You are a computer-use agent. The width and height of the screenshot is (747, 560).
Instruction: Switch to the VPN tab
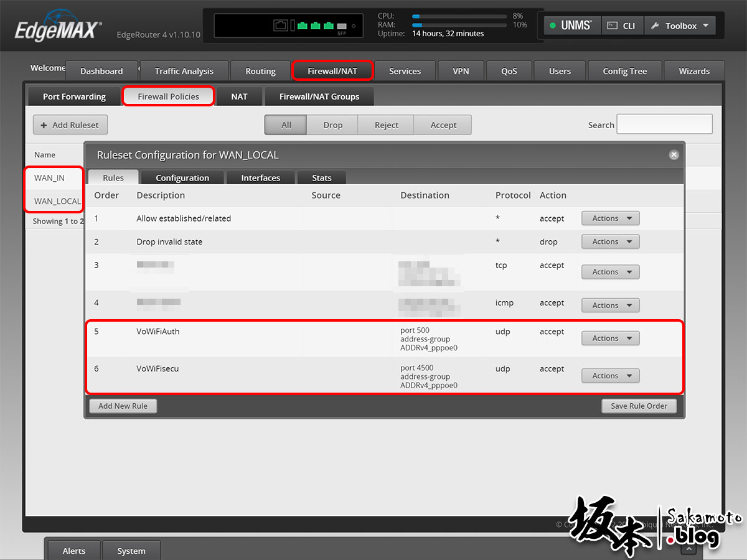[461, 71]
